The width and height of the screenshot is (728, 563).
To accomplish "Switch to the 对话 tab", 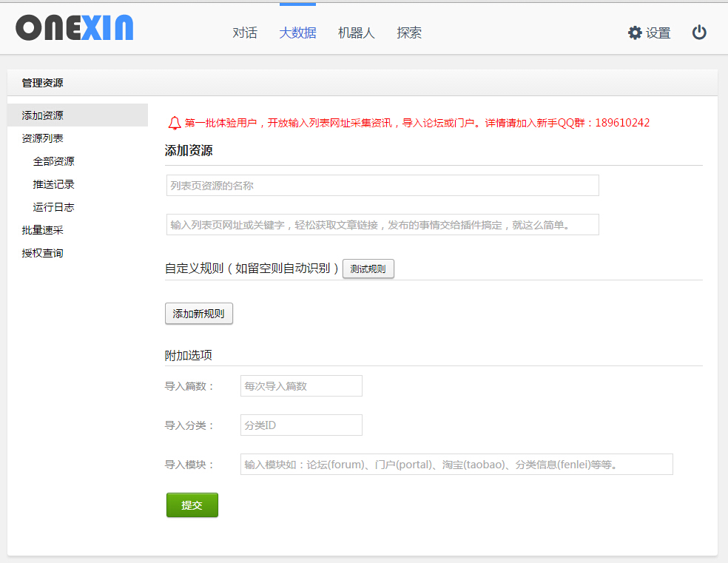I will pos(245,33).
